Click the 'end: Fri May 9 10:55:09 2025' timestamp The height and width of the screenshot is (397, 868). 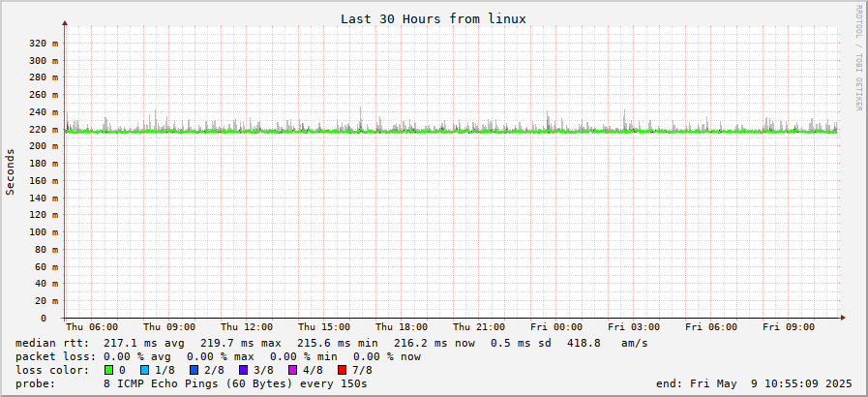755,383
